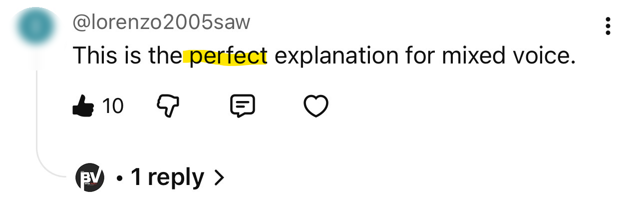Show the "1 reply" thread
This screenshot has height=224, width=644.
pos(167,177)
